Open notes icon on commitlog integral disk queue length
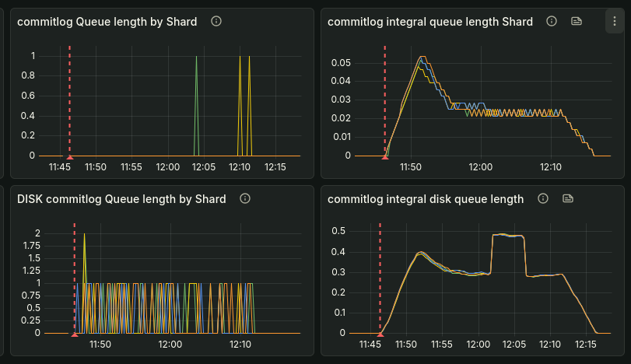The image size is (631, 364). click(568, 199)
